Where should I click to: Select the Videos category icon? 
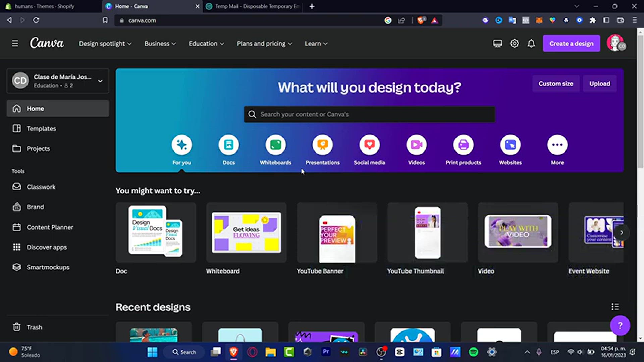click(417, 145)
